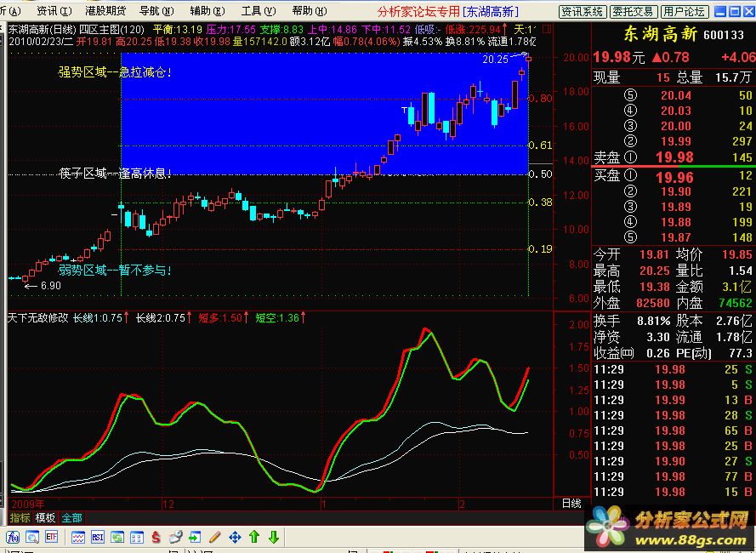
Task: Click buy level ⑤ price 19.87
Action: [675, 237]
